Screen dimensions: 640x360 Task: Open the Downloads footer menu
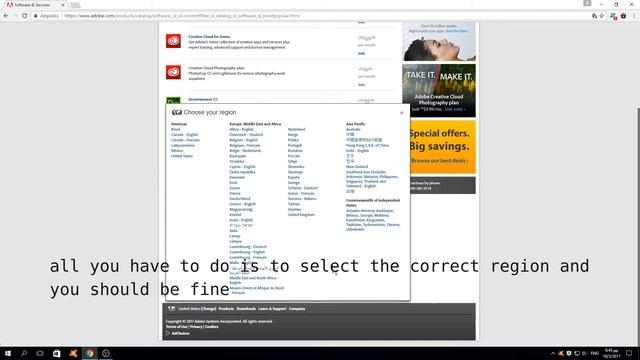[246, 309]
